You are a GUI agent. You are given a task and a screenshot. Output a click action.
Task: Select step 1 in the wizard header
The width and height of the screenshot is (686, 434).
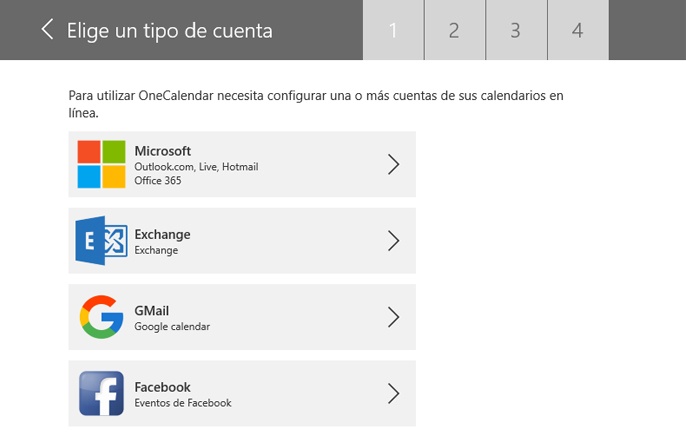click(x=393, y=30)
